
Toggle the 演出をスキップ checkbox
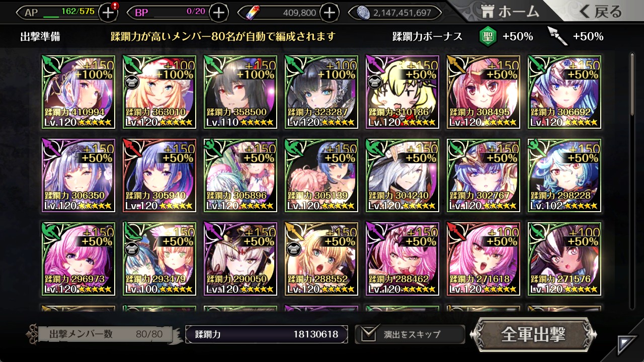tap(368, 333)
